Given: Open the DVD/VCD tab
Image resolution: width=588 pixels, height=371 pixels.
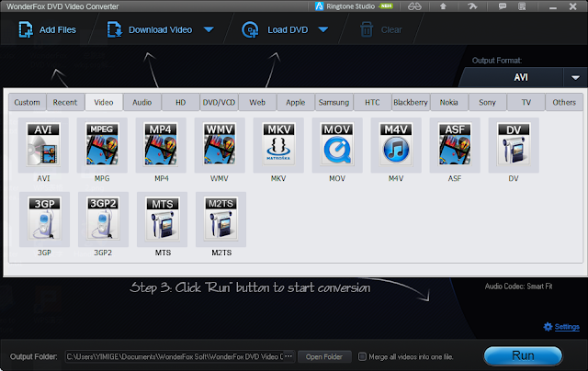Looking at the screenshot, I should 219,102.
